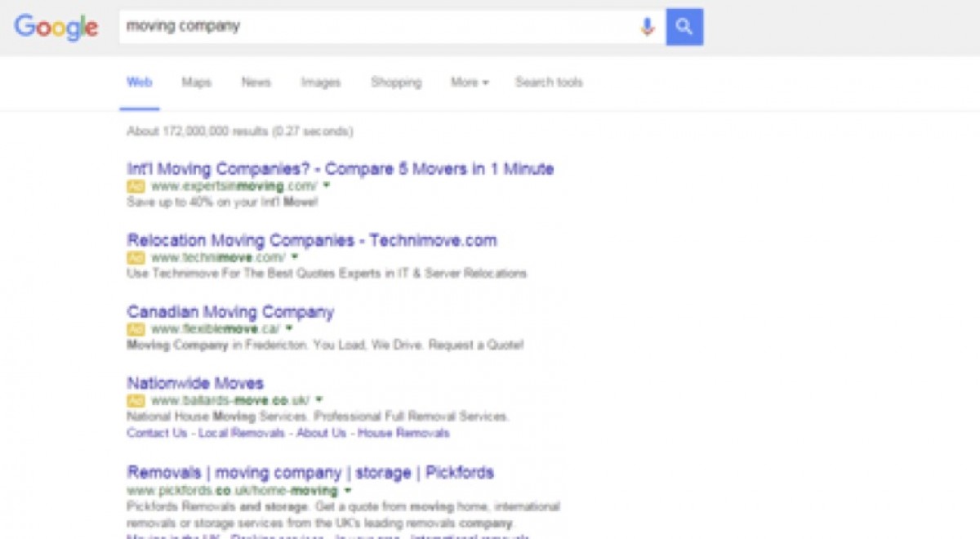Open dropdown arrow next to www.expertsinmoving.com

326,185
